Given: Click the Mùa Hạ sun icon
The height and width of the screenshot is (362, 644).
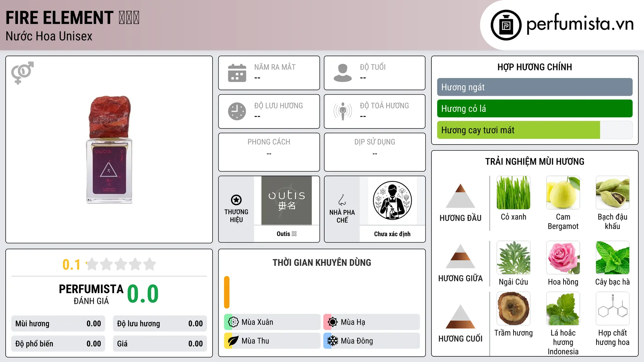Looking at the screenshot, I should coord(333,322).
